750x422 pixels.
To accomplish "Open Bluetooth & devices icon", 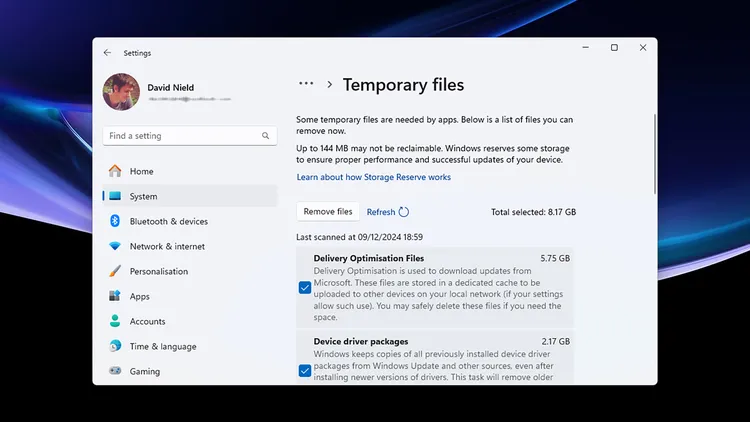I will [x=115, y=221].
